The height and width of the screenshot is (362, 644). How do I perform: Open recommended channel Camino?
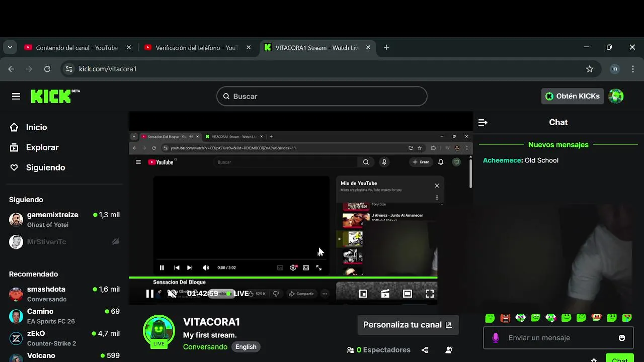(x=64, y=316)
